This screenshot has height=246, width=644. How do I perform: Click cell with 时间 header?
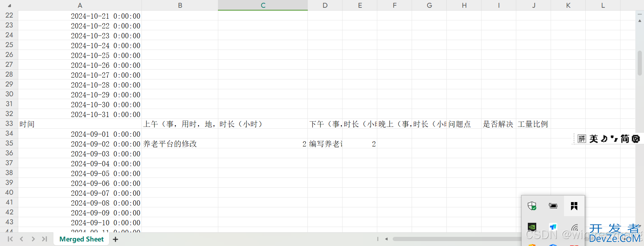pos(80,124)
